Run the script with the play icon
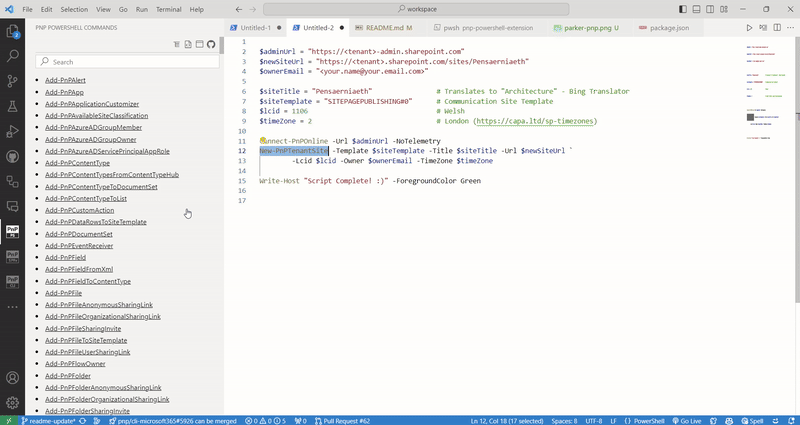Screen dimensions: 800x425 click(749, 28)
